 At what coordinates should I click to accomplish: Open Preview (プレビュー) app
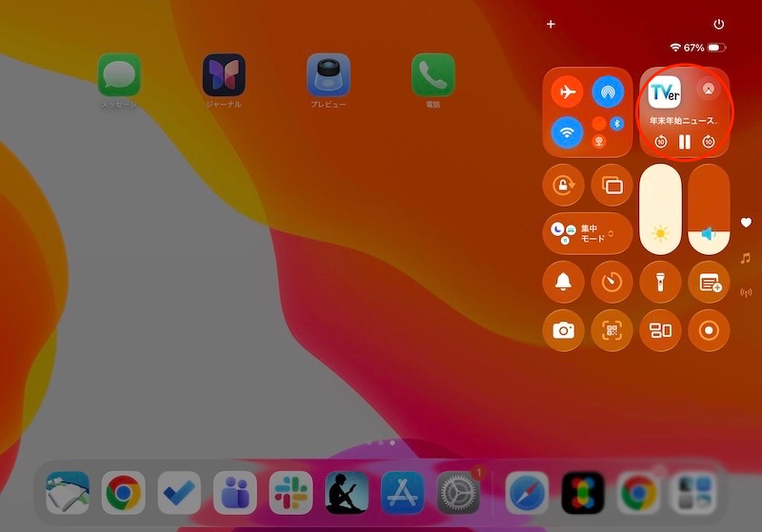point(329,75)
